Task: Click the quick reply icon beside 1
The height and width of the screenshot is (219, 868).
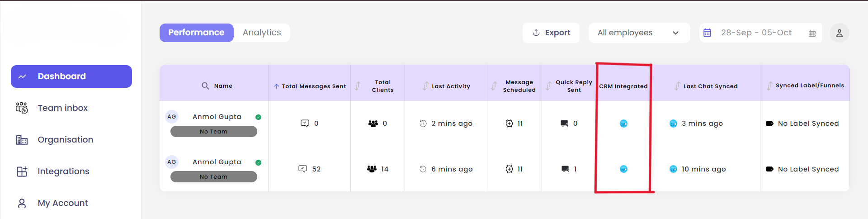Action: [x=565, y=169]
